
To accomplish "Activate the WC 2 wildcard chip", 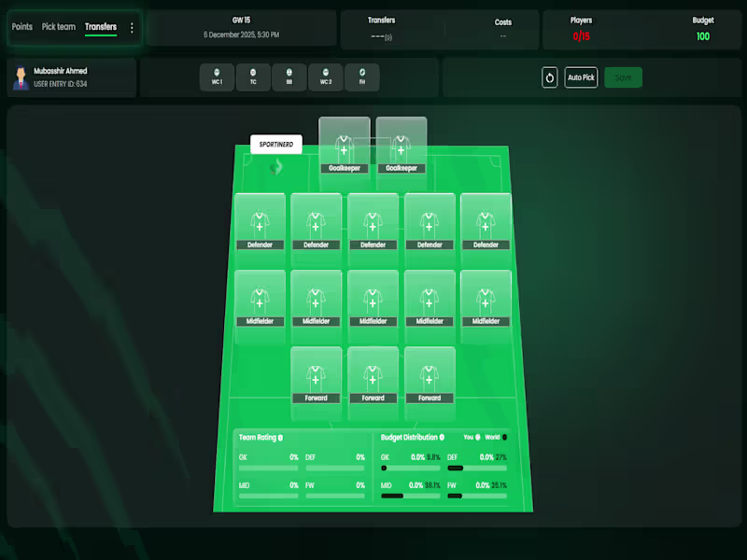I will point(326,77).
